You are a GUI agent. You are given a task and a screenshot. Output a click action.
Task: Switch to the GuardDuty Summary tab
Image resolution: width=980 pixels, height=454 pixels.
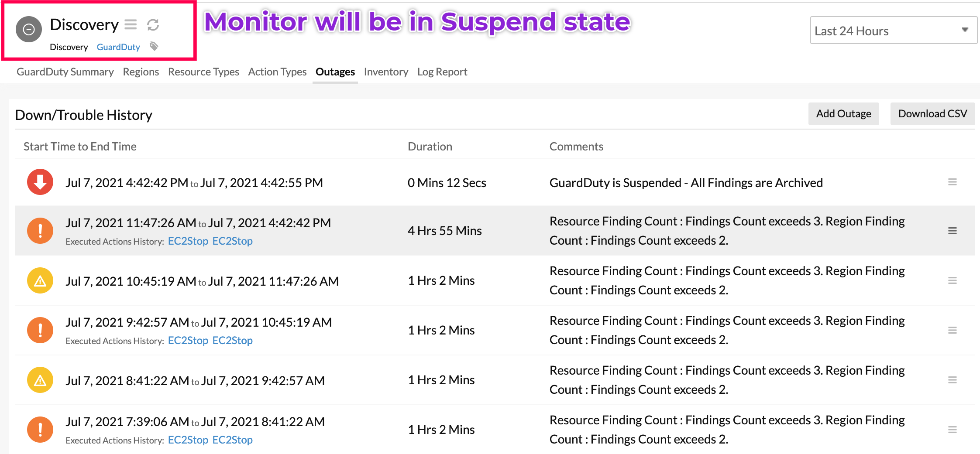(x=65, y=72)
